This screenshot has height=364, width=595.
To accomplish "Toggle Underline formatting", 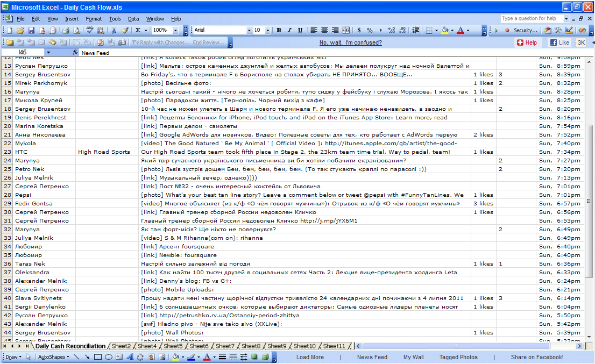I will click(300, 30).
